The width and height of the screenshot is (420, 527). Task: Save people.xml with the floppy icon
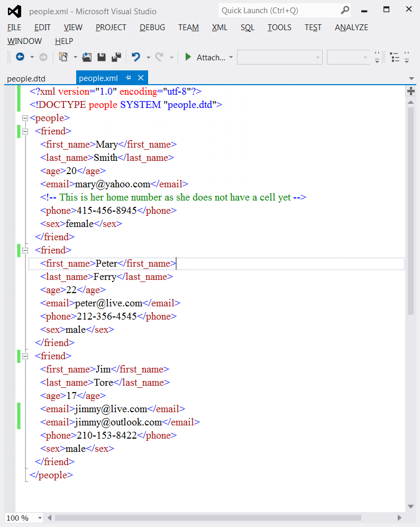tap(102, 57)
